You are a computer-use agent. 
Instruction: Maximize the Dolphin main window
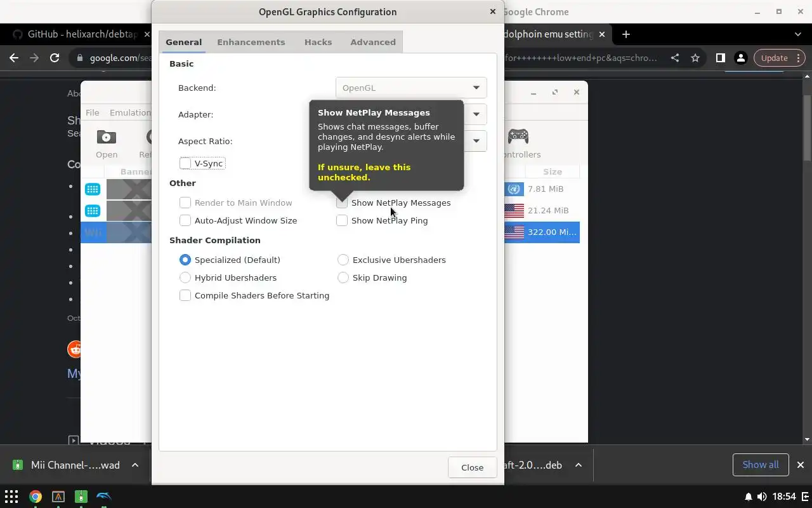[x=555, y=92]
